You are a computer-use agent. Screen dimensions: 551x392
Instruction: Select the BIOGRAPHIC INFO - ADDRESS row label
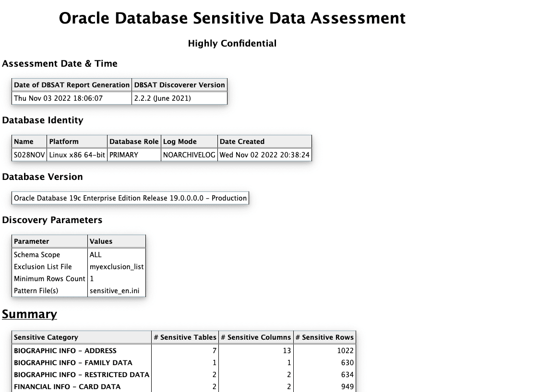(65, 351)
